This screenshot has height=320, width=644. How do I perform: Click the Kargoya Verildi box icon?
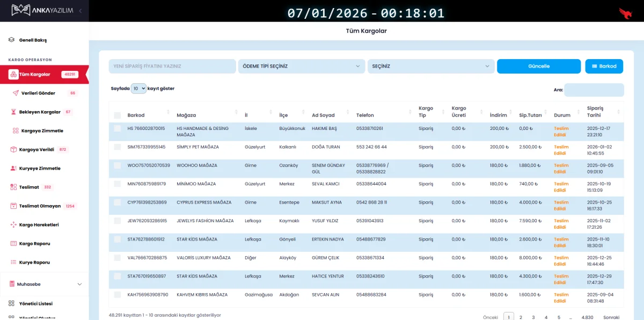point(13,150)
